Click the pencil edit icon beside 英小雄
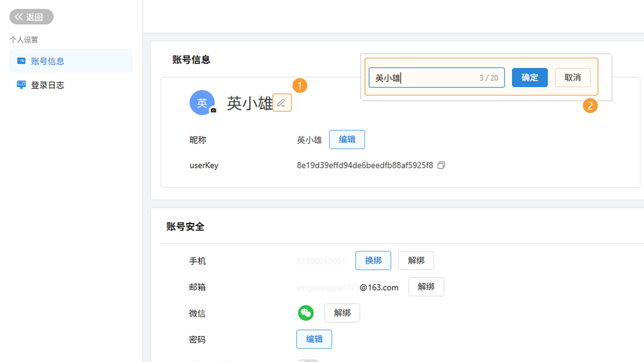This screenshot has width=644, height=362. 282,103
